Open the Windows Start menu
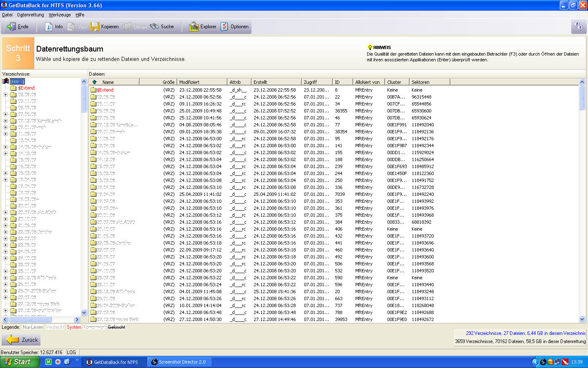 20,362
